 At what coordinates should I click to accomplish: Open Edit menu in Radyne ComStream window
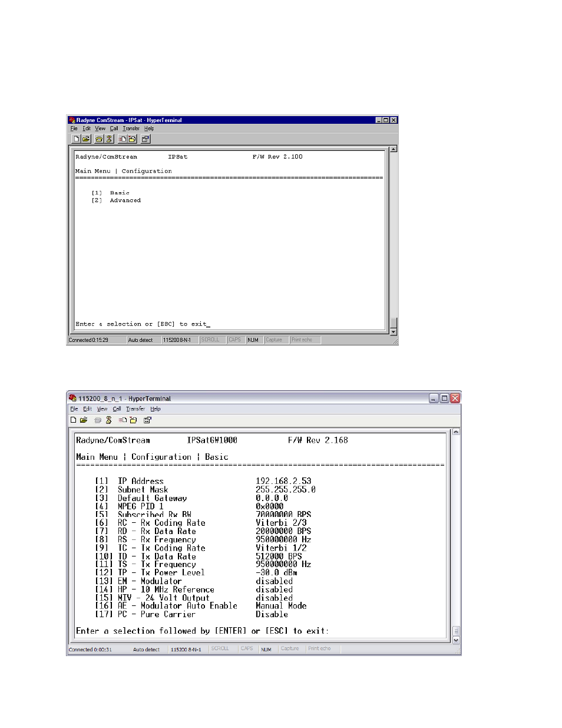click(87, 129)
